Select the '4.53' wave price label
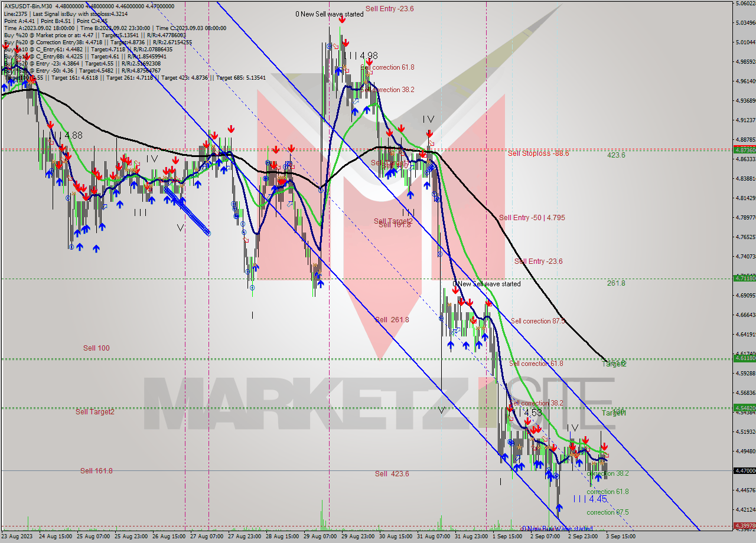Image resolution: width=756 pixels, height=543 pixels. coord(533,413)
